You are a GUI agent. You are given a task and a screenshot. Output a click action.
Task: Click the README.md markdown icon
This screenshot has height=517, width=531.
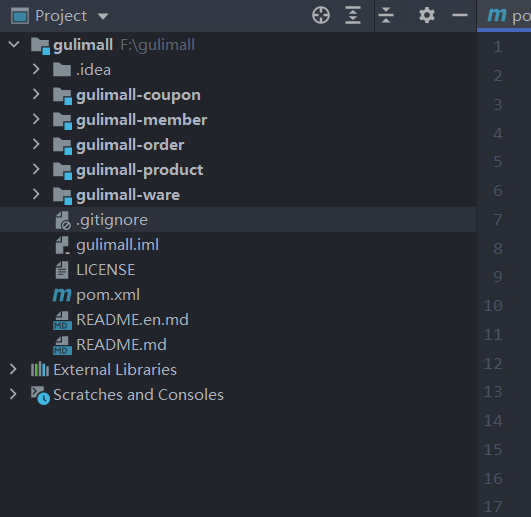(x=62, y=345)
